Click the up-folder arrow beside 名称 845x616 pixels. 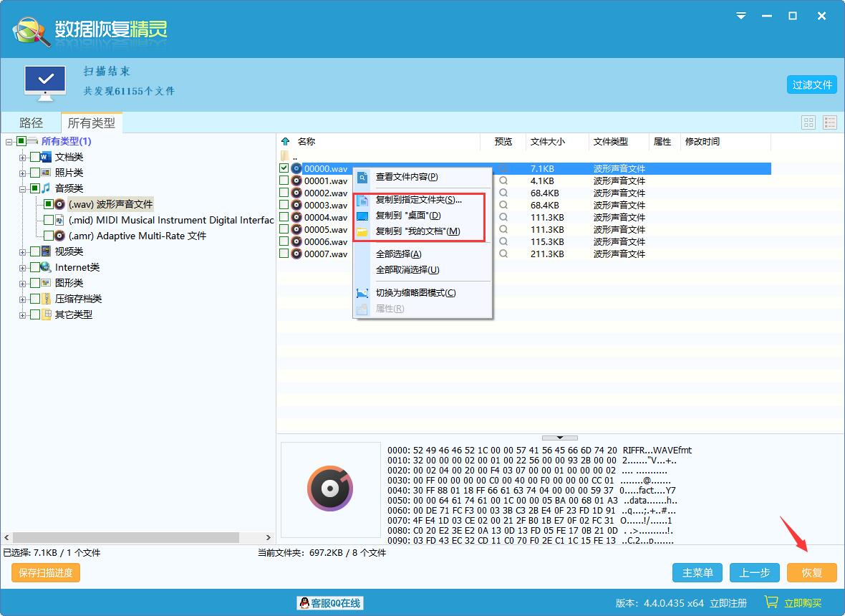coord(286,141)
